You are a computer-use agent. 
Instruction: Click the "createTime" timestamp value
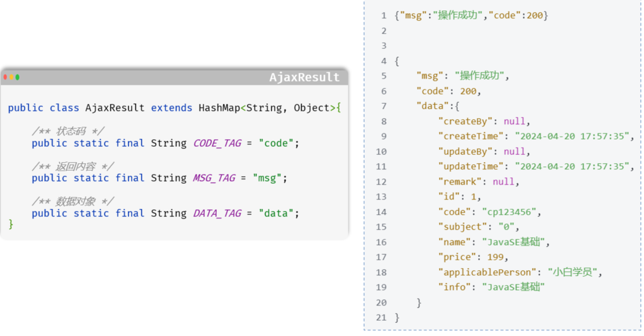point(572,136)
